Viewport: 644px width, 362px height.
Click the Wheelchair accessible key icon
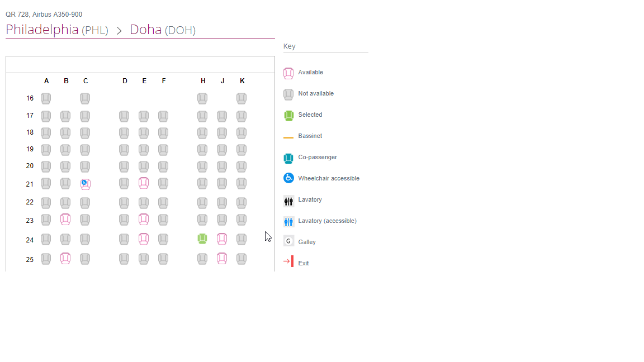(288, 178)
